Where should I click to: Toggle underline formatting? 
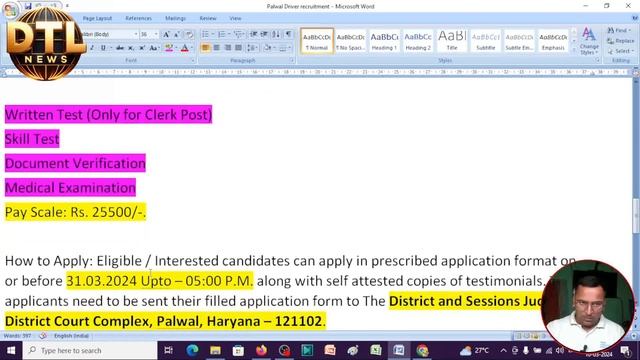click(103, 48)
